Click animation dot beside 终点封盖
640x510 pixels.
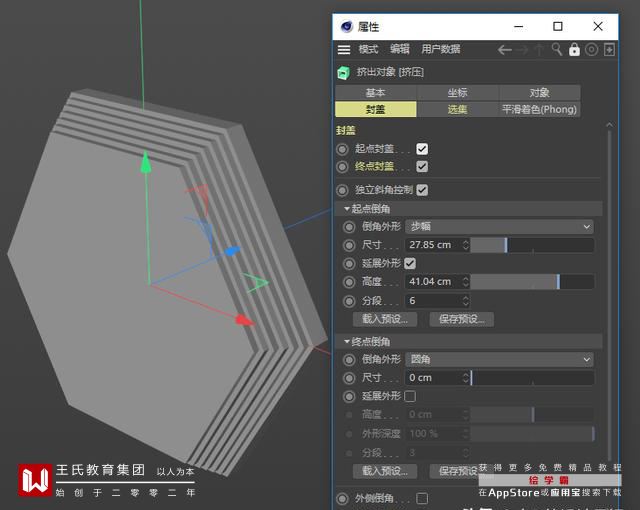pos(342,166)
